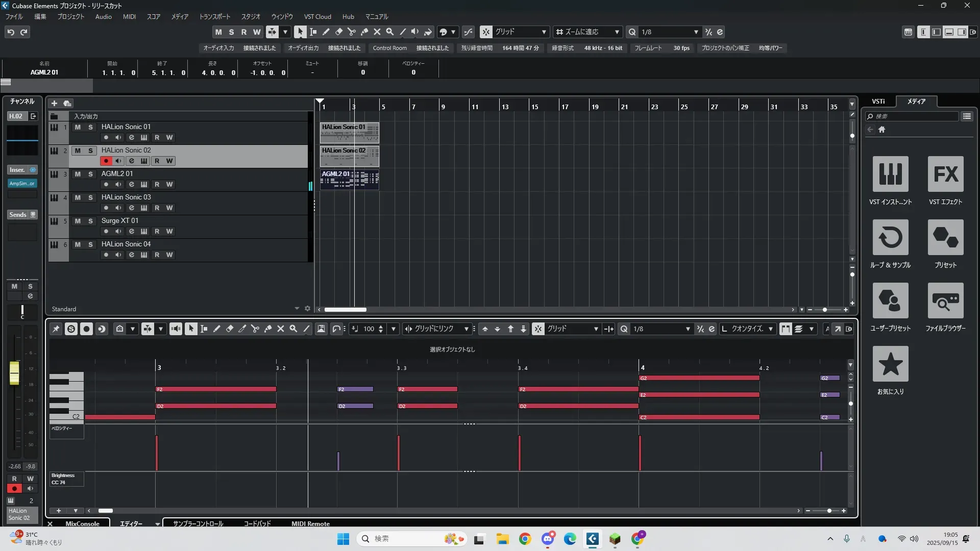The height and width of the screenshot is (551, 980).
Task: Select the Glue tool in main toolbar
Action: click(364, 32)
